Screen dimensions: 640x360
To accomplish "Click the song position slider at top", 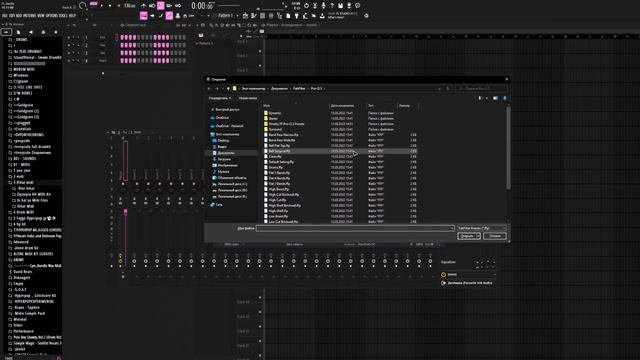I will [230, 5].
